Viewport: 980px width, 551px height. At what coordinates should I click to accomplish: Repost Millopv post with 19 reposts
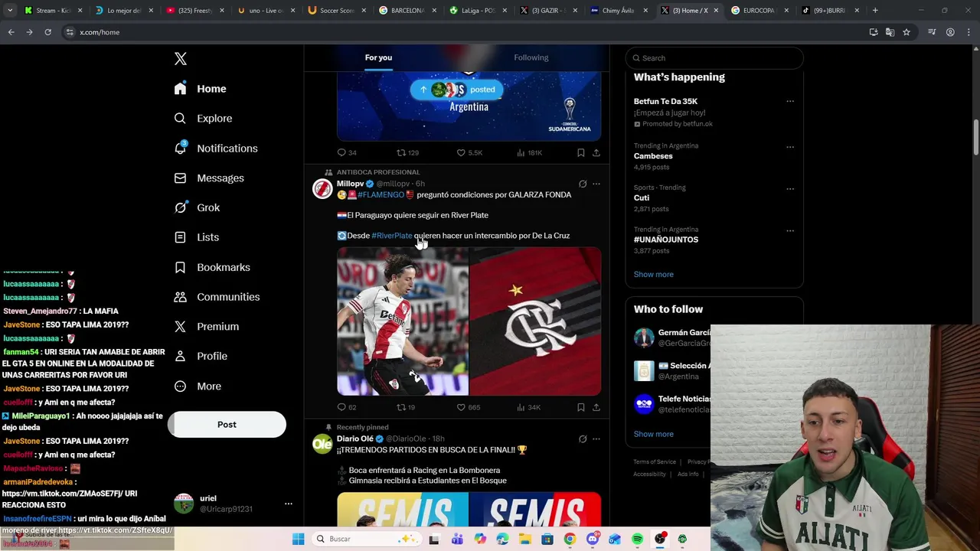pyautogui.click(x=406, y=407)
